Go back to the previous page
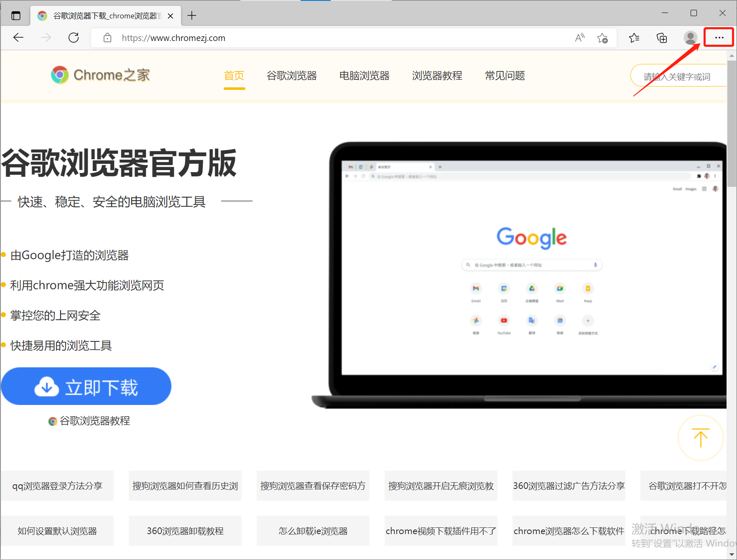 18,38
